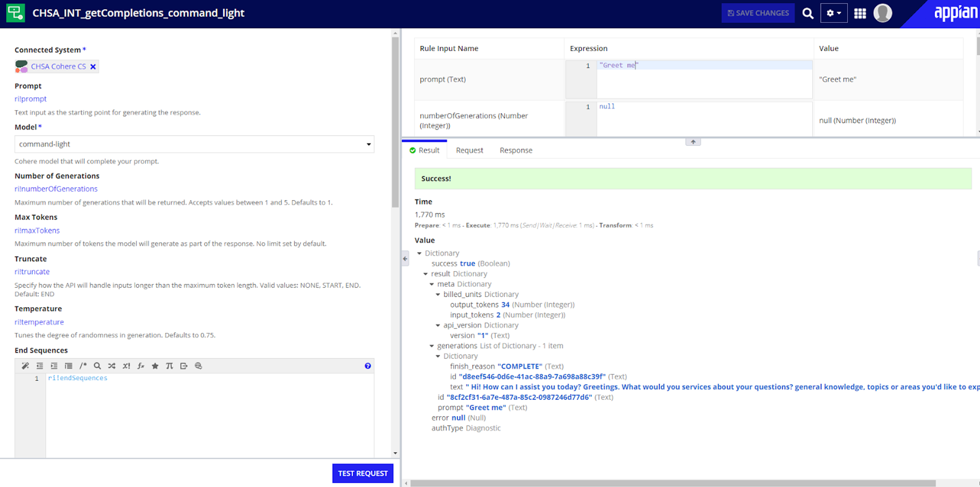This screenshot has height=487, width=980.
Task: Collapse the meta Dictionary node
Action: click(x=431, y=284)
